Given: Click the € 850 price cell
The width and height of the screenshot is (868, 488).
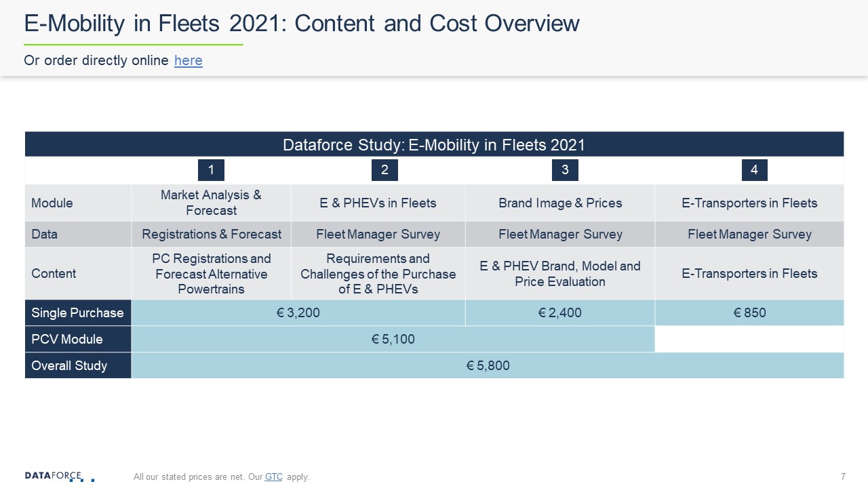Looking at the screenshot, I should tap(749, 312).
